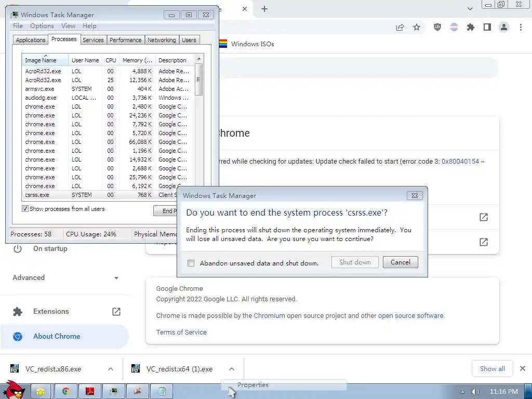The image size is (532, 399).
Task: Show hidden tray icons arrow
Action: 462,392
